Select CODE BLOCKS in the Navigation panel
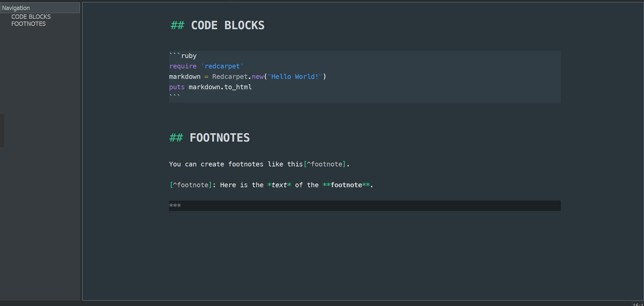 (x=31, y=17)
